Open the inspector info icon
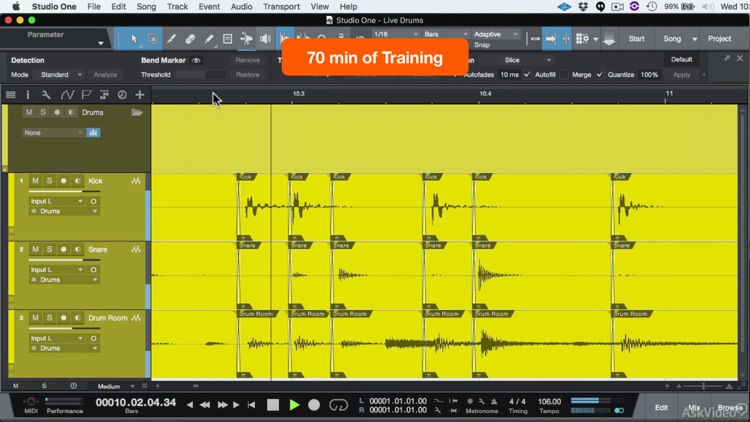Screen dimensions: 750x422 click(x=28, y=95)
